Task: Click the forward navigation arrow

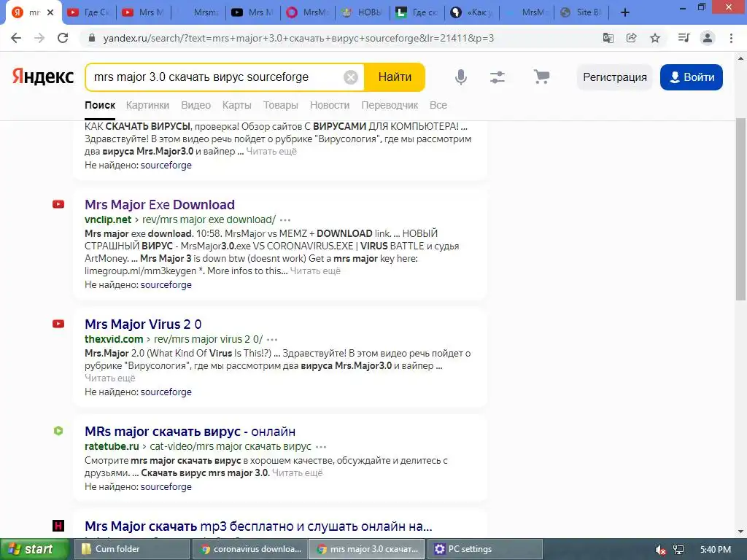Action: pos(39,38)
